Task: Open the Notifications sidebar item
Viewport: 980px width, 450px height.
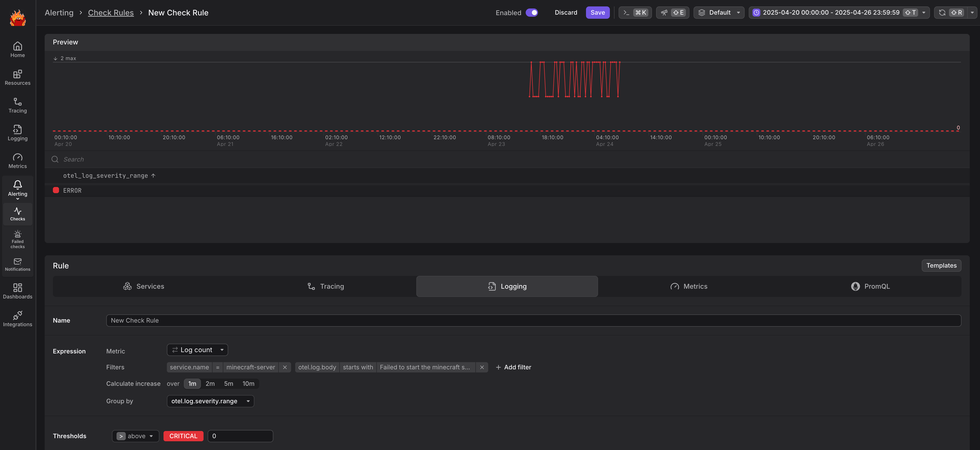Action: 17,264
